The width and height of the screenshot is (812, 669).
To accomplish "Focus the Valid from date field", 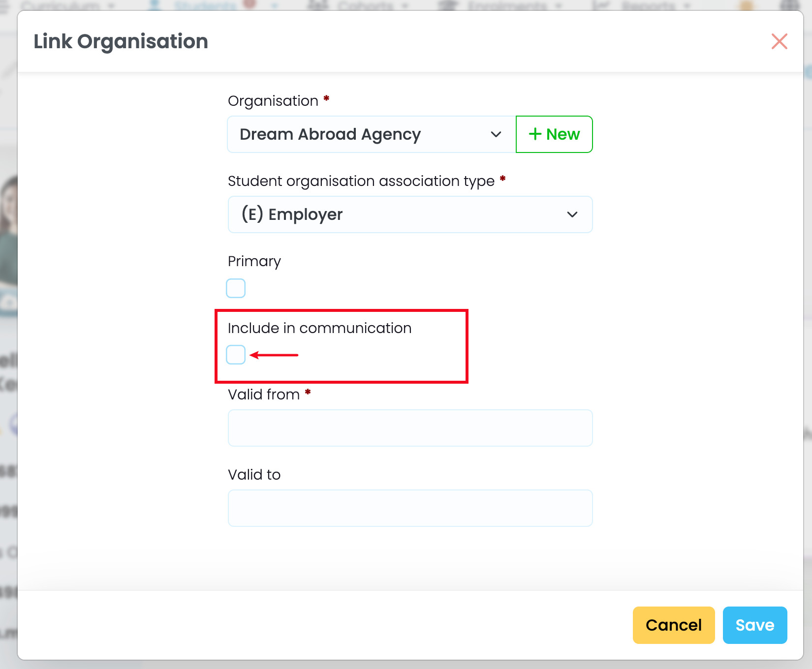I will click(x=409, y=428).
